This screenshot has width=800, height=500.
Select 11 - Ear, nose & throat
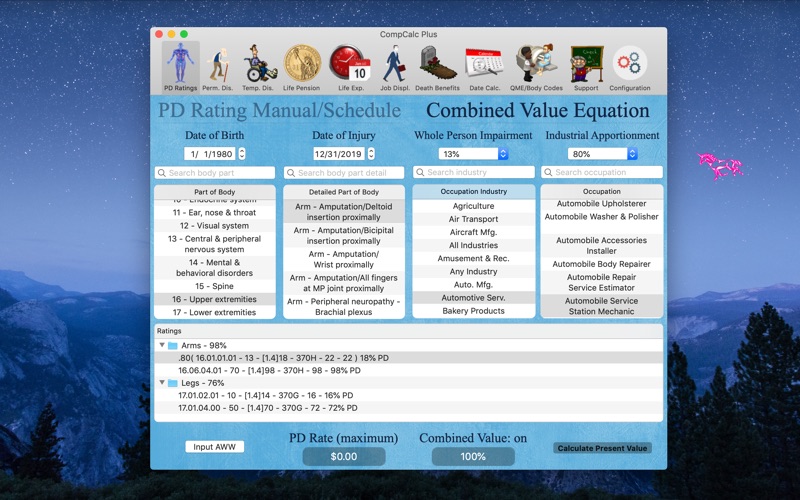(x=214, y=212)
